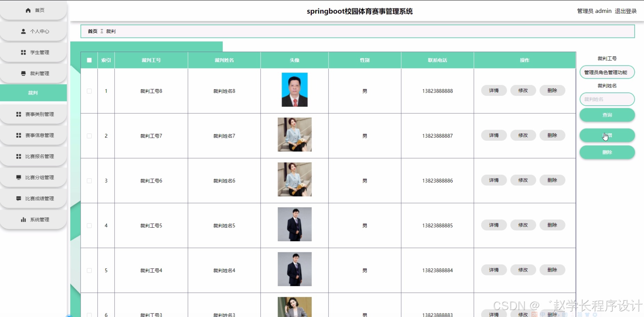Click the 性别 column header
Viewport: 644px width, 317px height.
click(365, 60)
